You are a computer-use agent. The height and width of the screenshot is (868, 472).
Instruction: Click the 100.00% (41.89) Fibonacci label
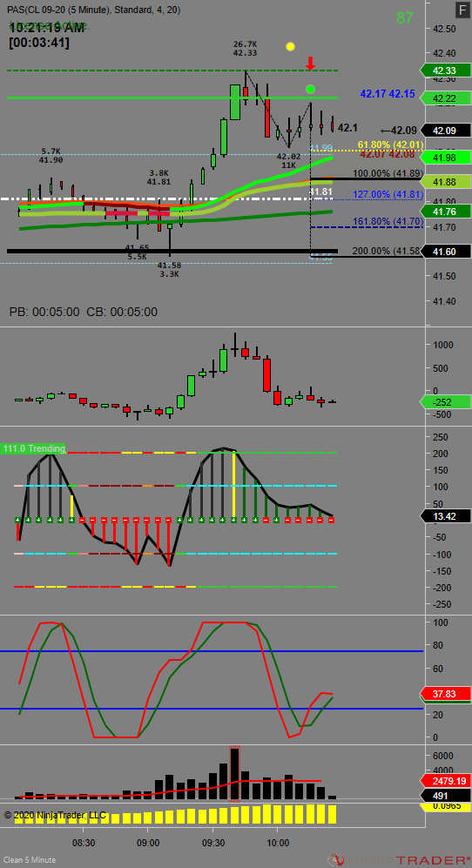pos(388,173)
